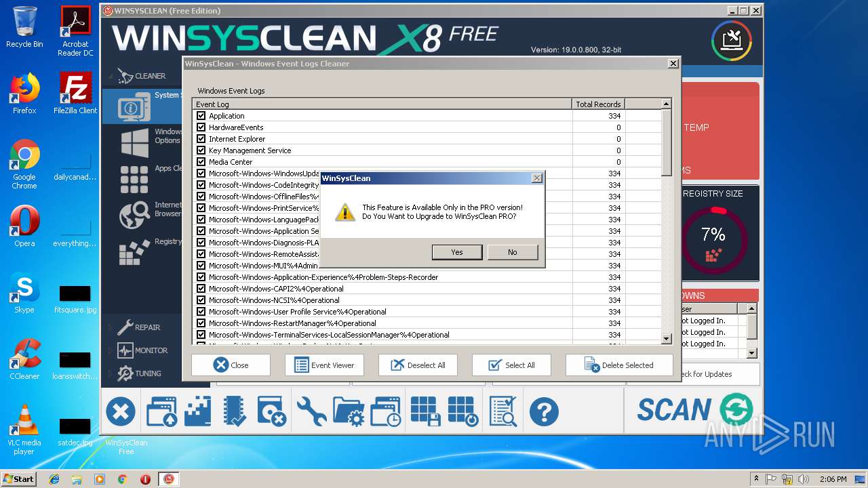868x488 pixels.
Task: Open the System info sidebar icon
Action: coord(134,106)
